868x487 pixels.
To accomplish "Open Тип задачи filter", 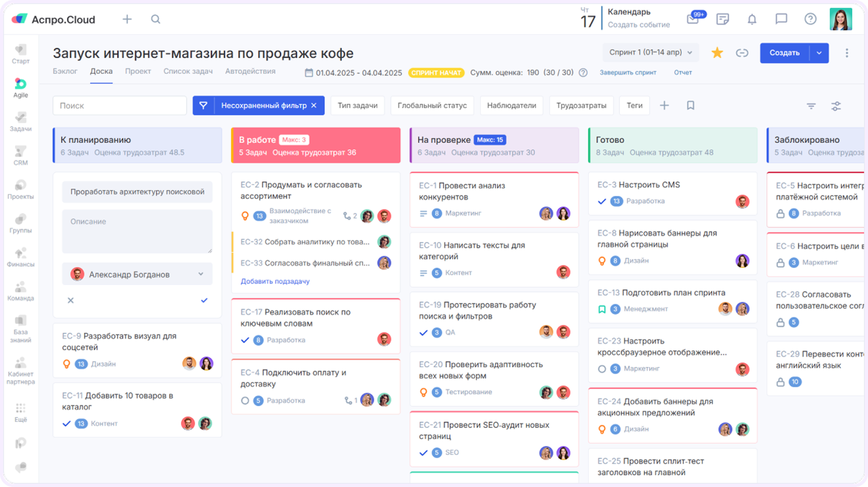I will click(358, 105).
